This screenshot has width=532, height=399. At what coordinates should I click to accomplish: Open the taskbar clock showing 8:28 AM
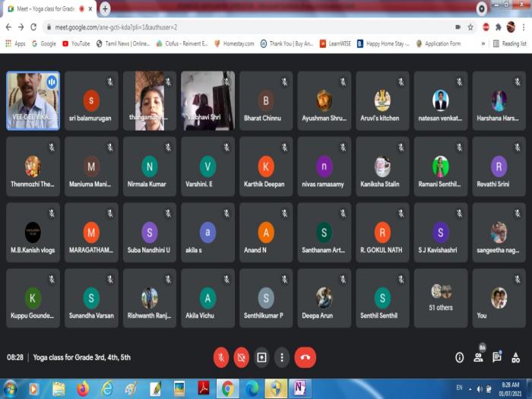pyautogui.click(x=511, y=389)
